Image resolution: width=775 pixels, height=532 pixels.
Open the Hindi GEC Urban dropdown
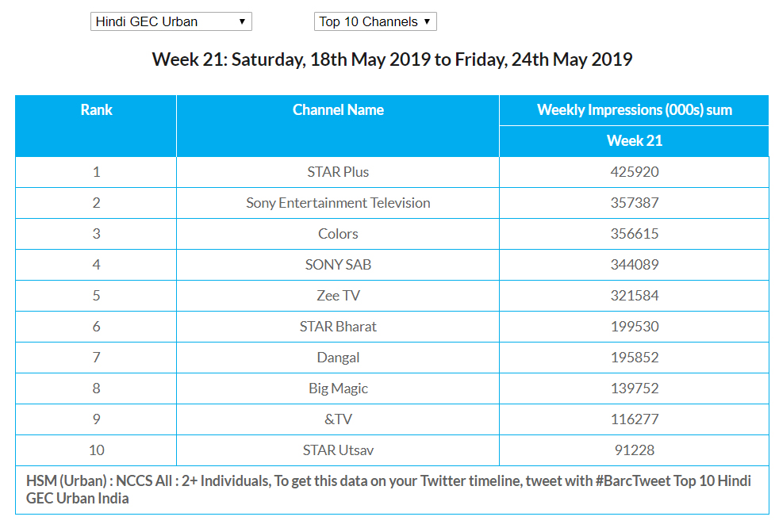(171, 21)
